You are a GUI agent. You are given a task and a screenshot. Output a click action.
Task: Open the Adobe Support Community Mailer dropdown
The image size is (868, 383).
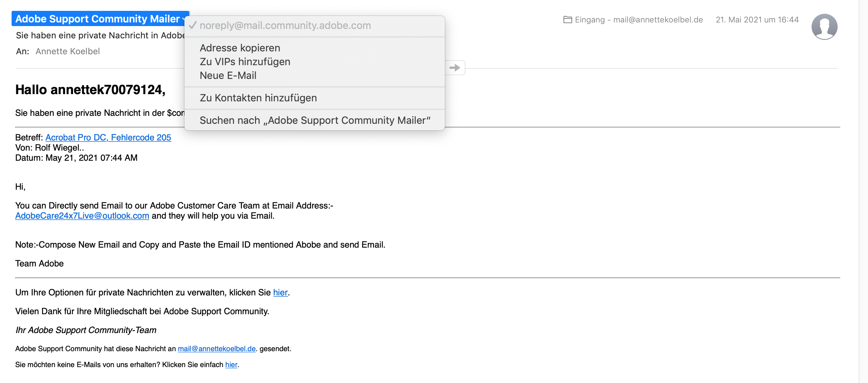[x=100, y=19]
